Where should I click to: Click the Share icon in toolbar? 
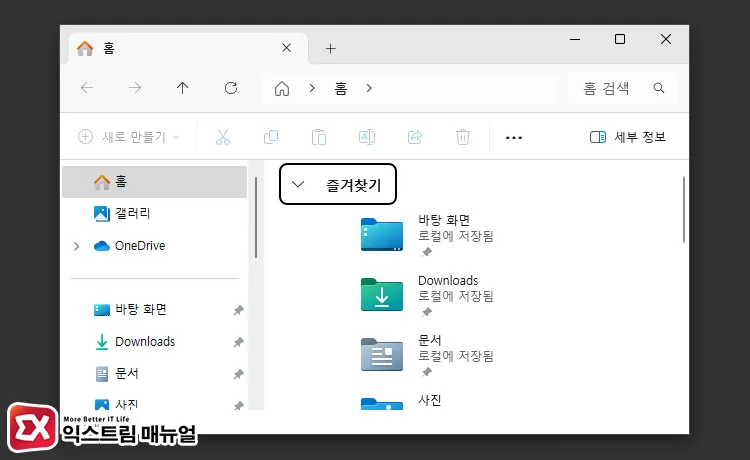(x=415, y=137)
